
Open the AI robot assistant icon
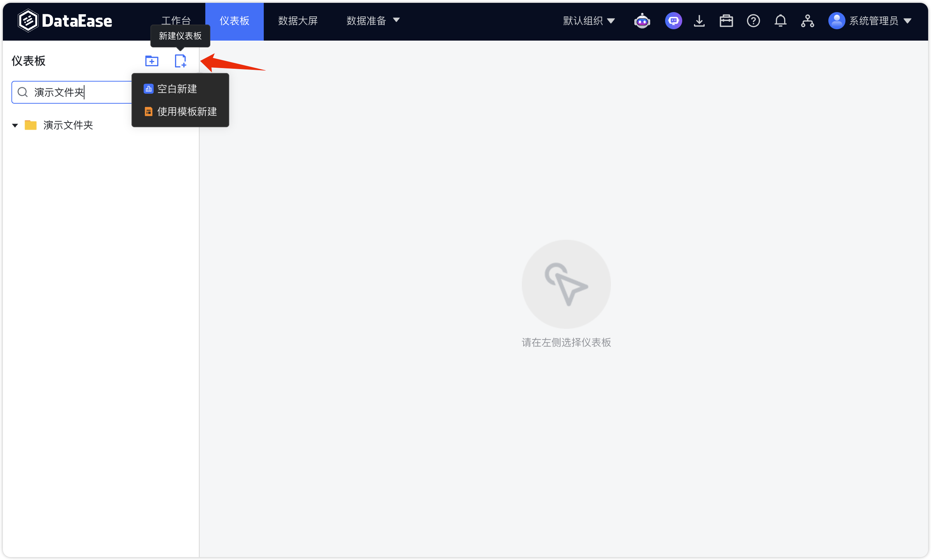pos(642,21)
